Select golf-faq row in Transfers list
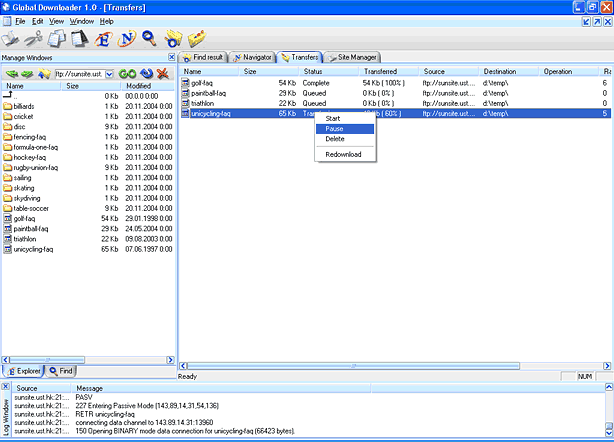614x442 pixels. click(x=395, y=83)
